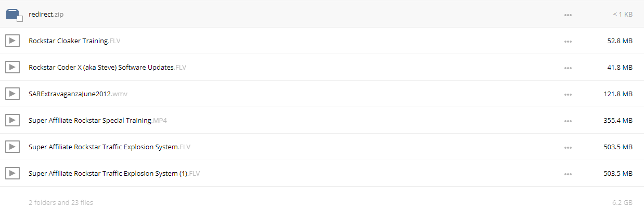Screen dimensions: 644x220
Task: Show options for Traffic Explosion System.FLV
Action: coord(568,147)
